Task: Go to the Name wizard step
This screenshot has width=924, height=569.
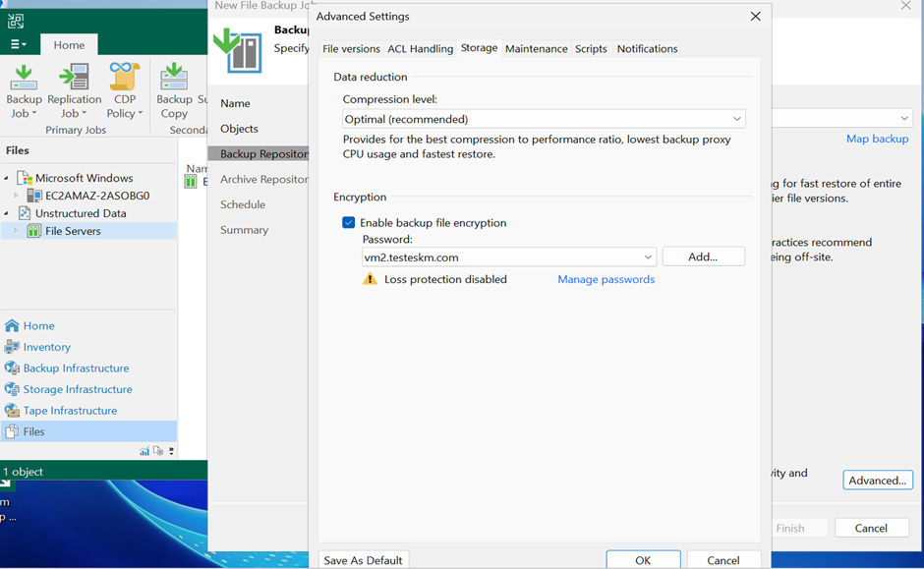Action: pyautogui.click(x=235, y=103)
